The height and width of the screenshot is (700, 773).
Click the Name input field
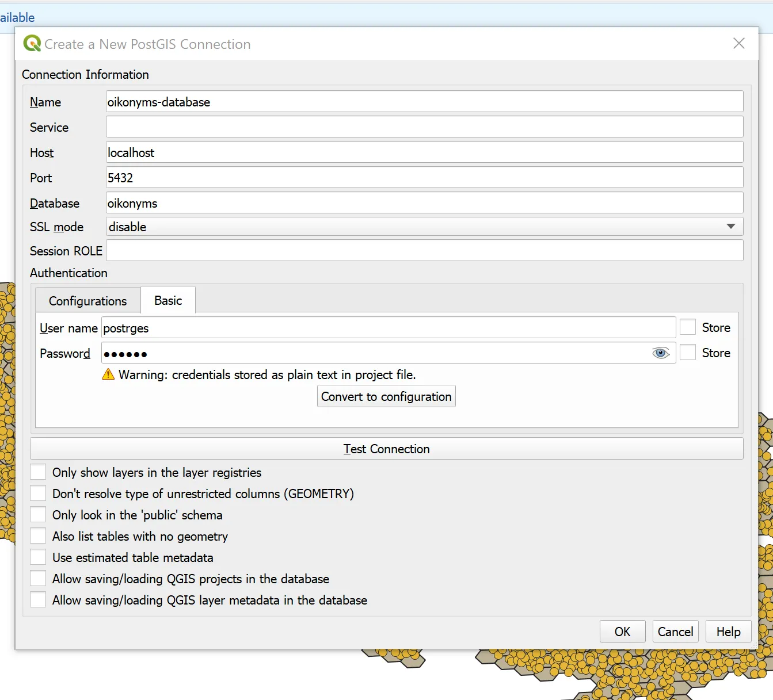click(424, 102)
